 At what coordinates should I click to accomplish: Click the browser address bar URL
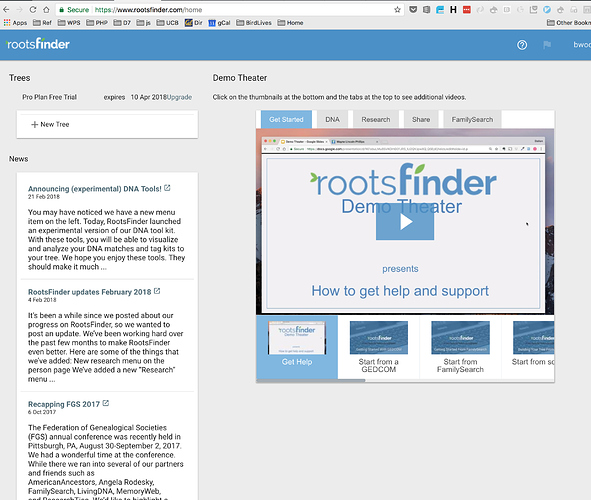(148, 10)
